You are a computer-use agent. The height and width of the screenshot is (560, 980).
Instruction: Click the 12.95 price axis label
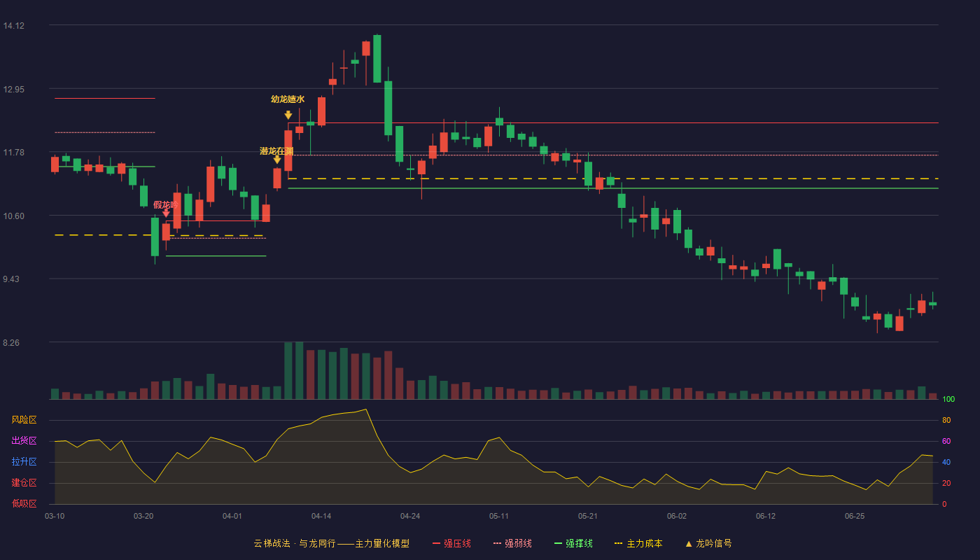pyautogui.click(x=14, y=90)
